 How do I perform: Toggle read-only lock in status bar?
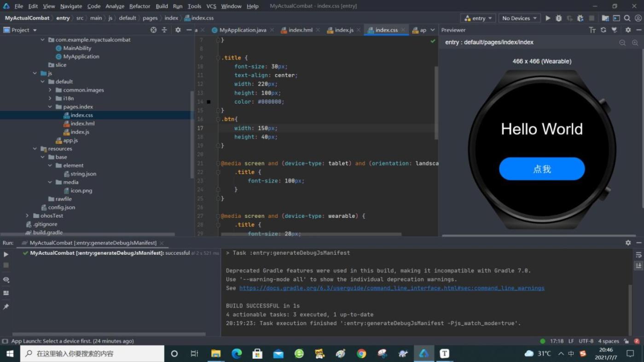(x=626, y=341)
